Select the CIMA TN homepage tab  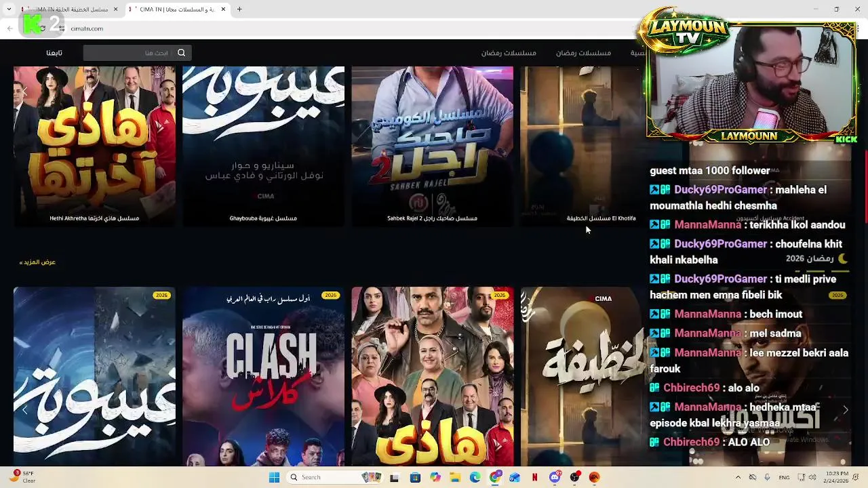click(179, 9)
